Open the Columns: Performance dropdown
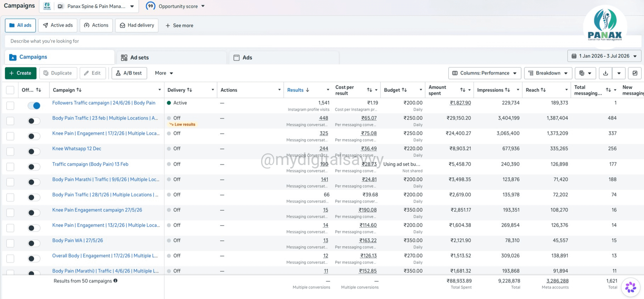The width and height of the screenshot is (644, 299). (x=485, y=73)
